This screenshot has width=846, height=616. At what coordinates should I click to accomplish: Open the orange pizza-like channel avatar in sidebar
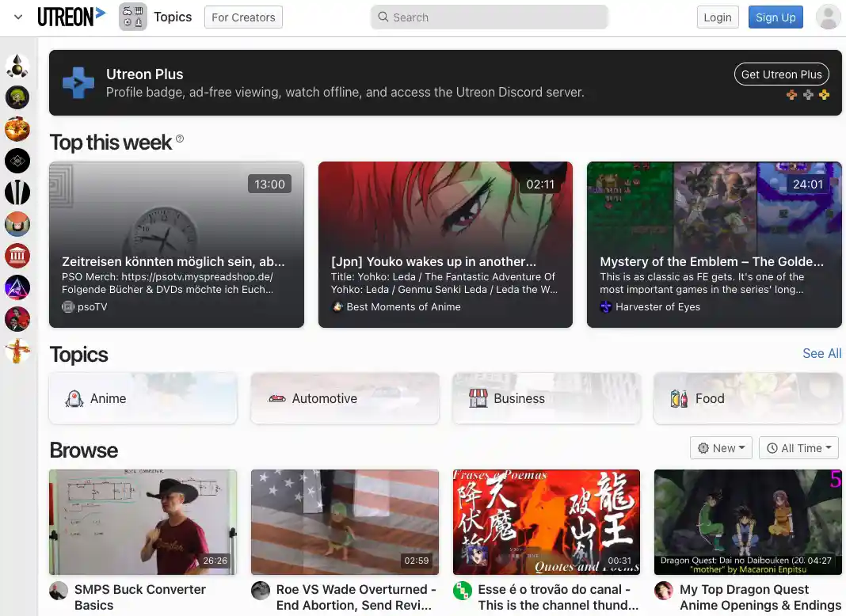click(x=17, y=130)
